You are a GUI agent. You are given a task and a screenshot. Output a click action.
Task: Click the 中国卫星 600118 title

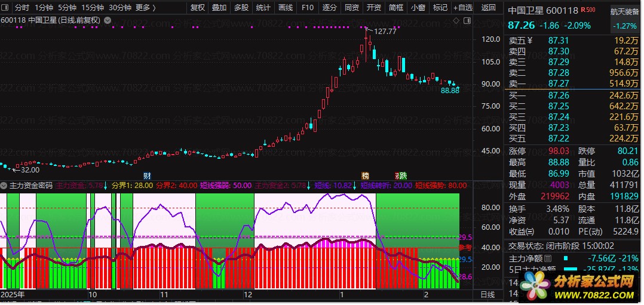click(x=543, y=11)
